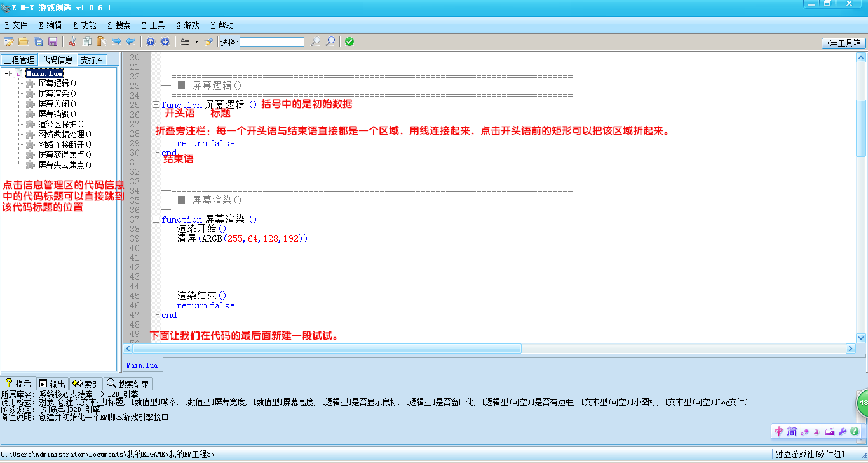This screenshot has width=868, height=463.
Task: Click the blue down arrow circle icon
Action: click(x=165, y=41)
